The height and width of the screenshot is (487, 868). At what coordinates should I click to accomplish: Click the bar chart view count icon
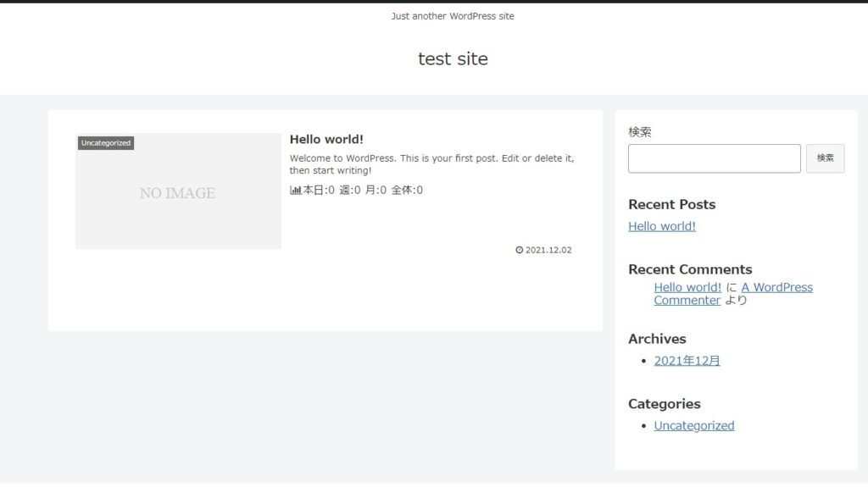point(296,191)
